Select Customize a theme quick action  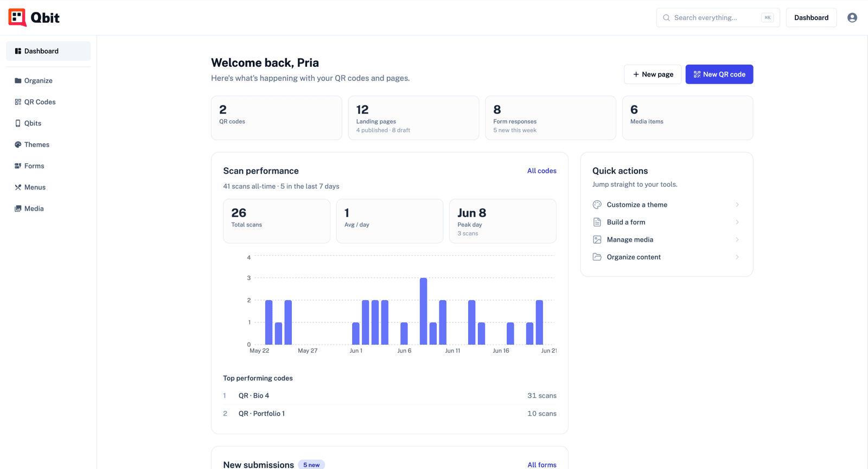coord(666,205)
